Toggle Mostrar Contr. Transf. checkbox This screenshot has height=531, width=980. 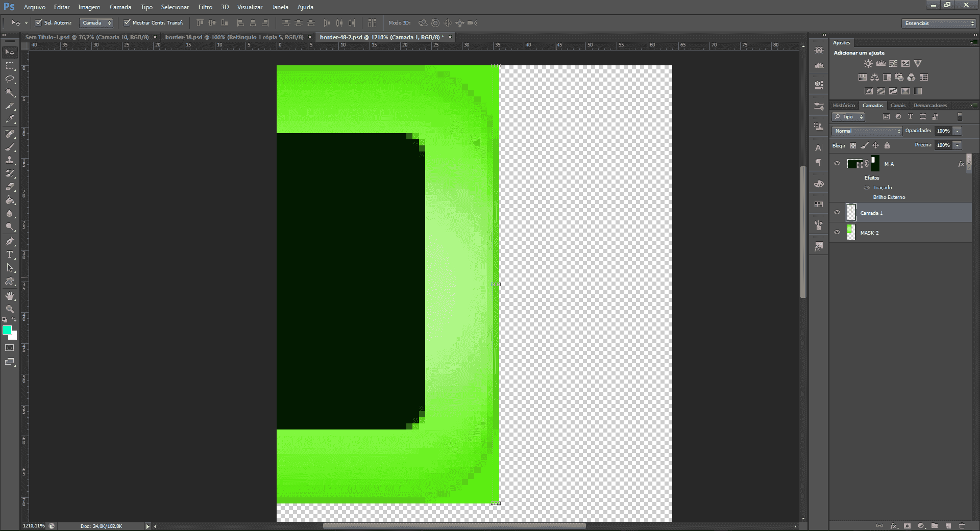pyautogui.click(x=127, y=22)
